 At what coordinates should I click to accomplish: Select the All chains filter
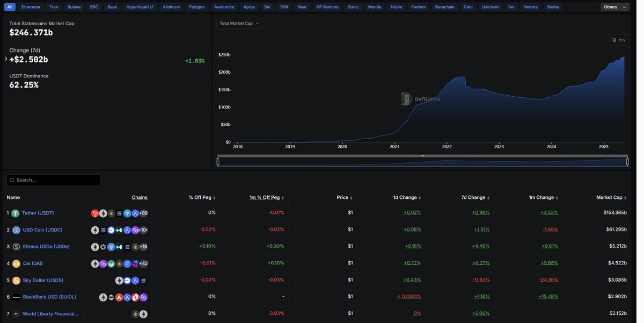[10, 7]
